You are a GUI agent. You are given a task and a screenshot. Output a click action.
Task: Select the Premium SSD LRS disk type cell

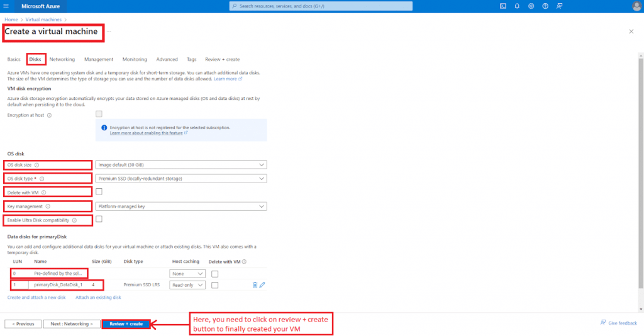pyautogui.click(x=142, y=284)
